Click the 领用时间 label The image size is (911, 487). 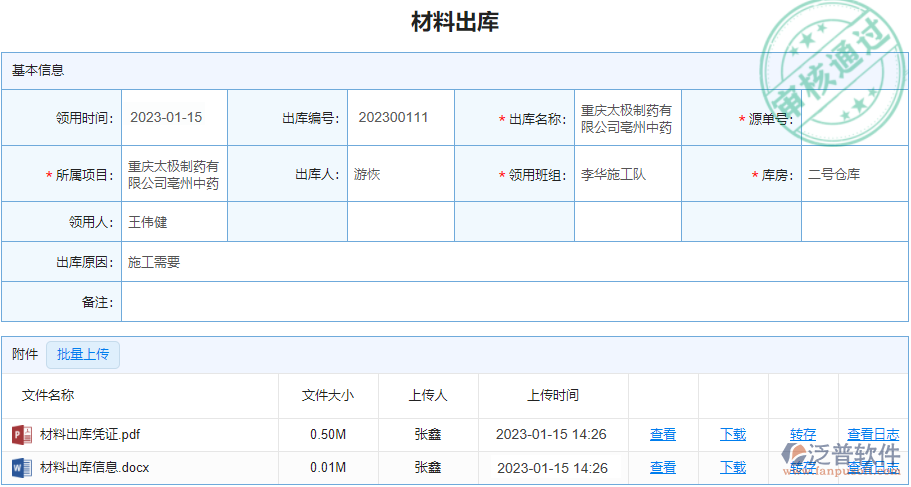point(85,119)
